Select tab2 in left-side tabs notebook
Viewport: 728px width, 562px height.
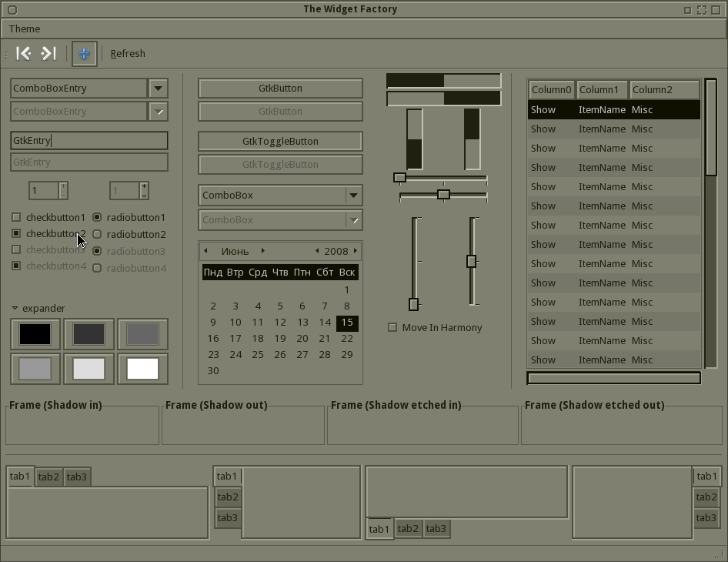pos(228,497)
